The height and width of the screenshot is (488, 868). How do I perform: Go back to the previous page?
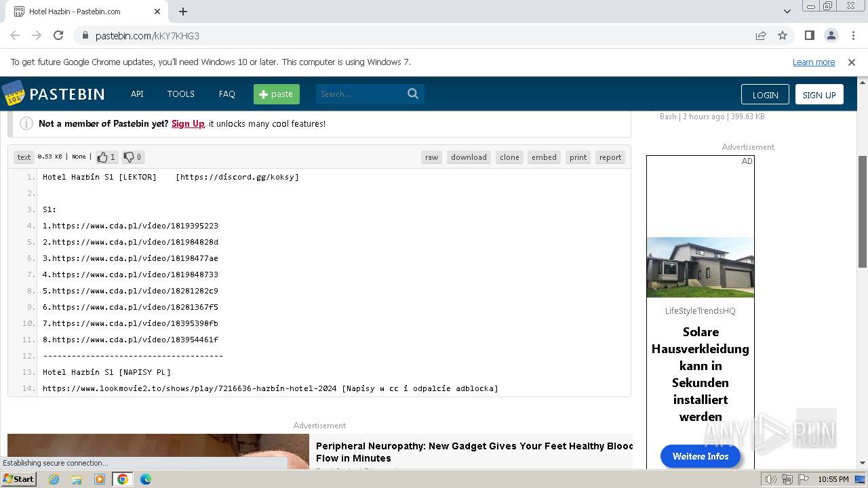click(15, 35)
